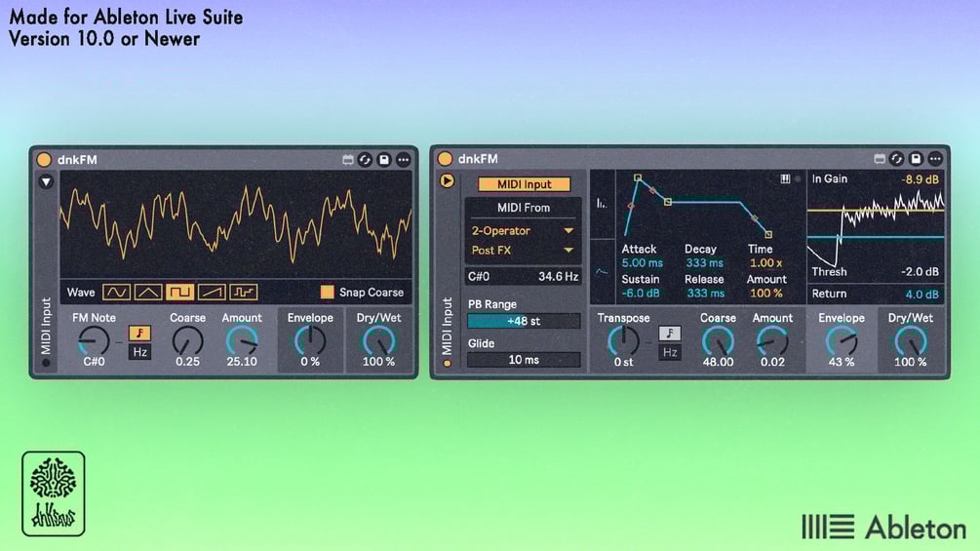The image size is (980, 551).
Task: Select the sawtooth ramp waveform
Action: 212,292
